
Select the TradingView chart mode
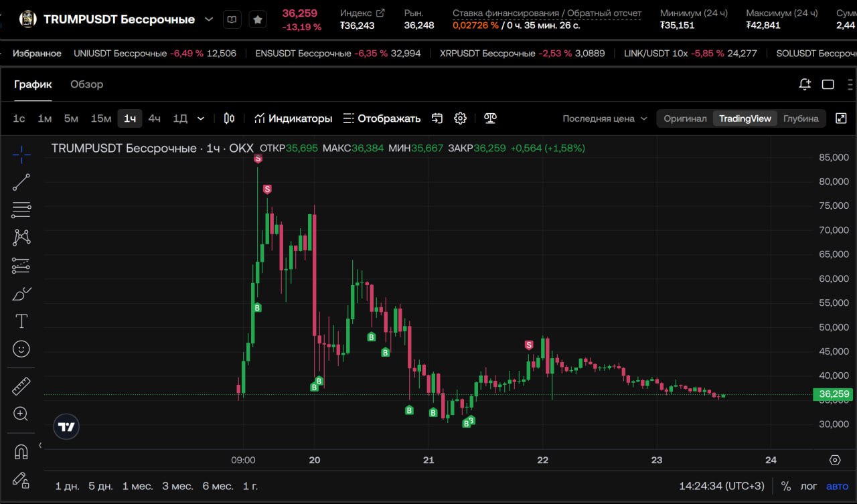click(745, 118)
